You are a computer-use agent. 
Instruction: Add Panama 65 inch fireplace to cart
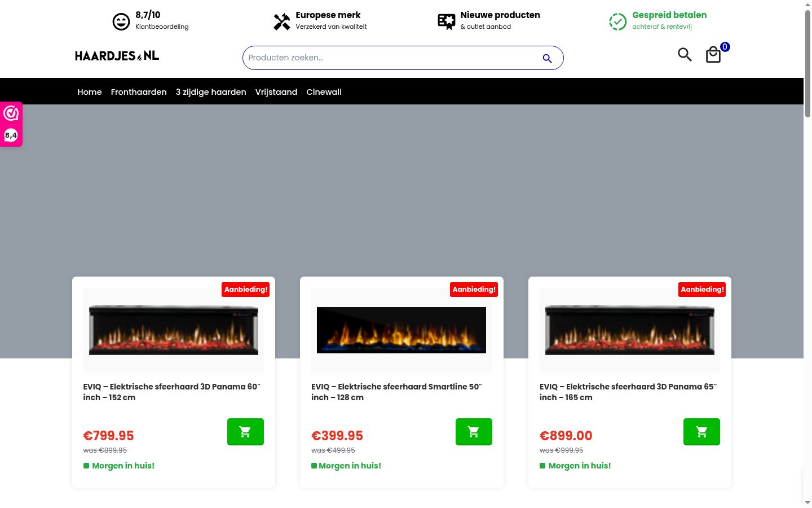(x=701, y=432)
